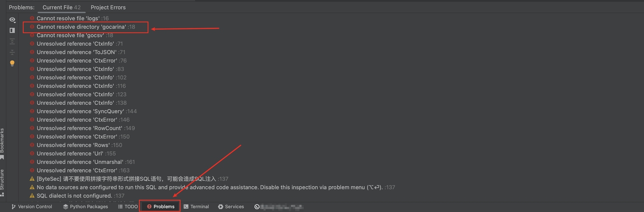Open the Terminal tool window
The width and height of the screenshot is (644, 212).
point(196,206)
